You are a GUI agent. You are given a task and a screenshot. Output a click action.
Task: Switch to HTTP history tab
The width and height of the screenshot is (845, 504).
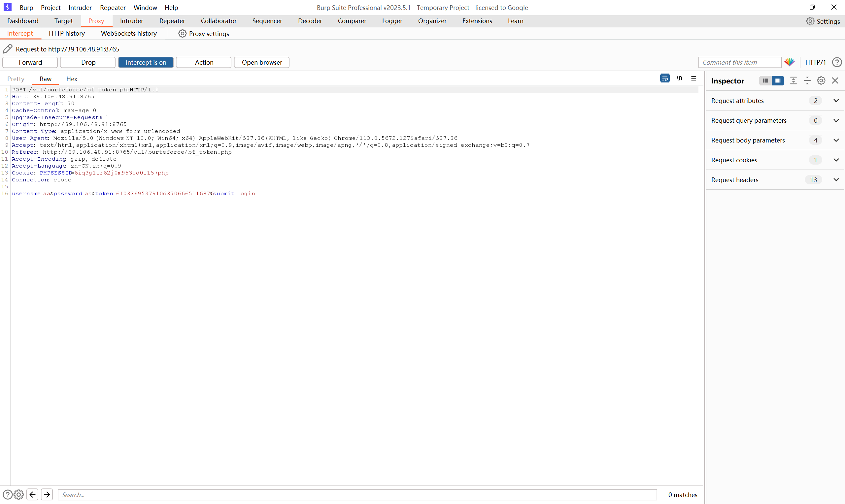tap(67, 33)
